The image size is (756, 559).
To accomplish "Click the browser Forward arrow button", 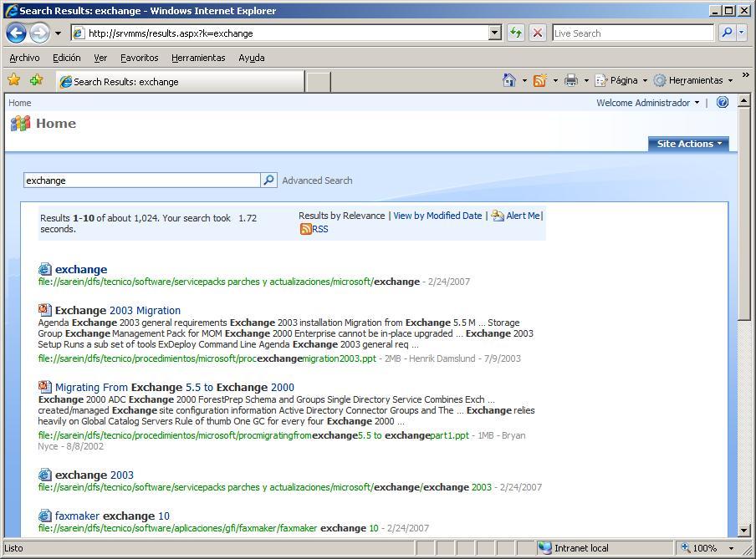I will coord(39,33).
